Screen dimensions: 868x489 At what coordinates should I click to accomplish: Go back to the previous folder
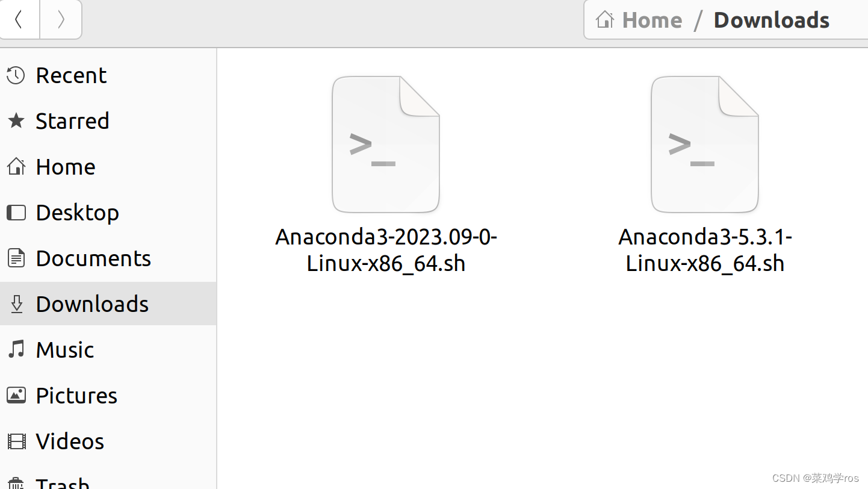pos(19,19)
